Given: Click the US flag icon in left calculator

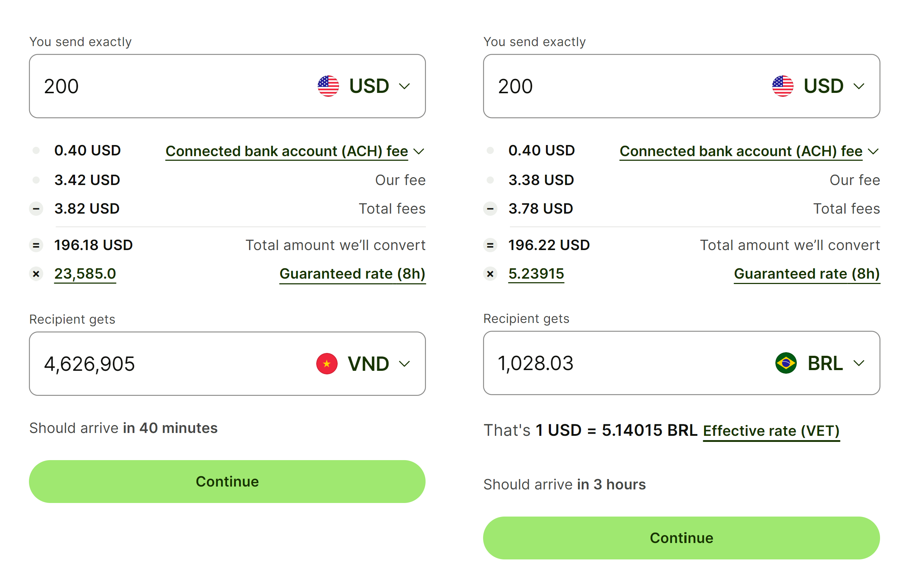Looking at the screenshot, I should pyautogui.click(x=328, y=86).
